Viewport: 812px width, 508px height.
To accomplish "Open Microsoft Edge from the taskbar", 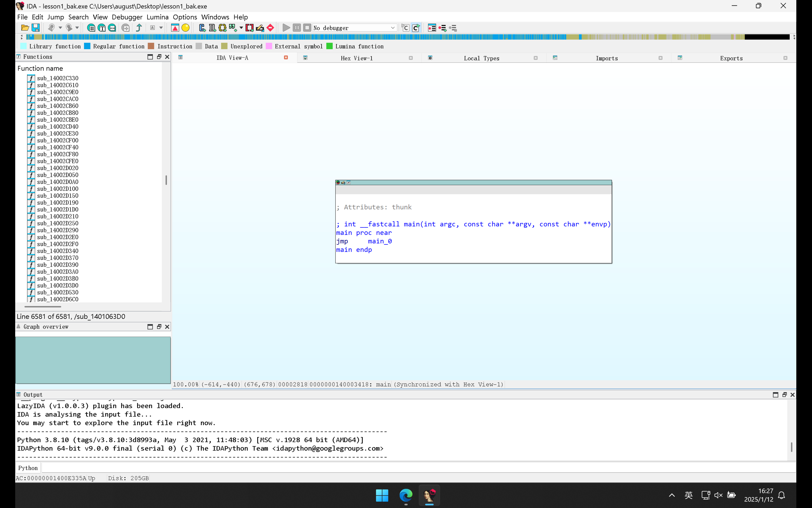I will pyautogui.click(x=406, y=495).
